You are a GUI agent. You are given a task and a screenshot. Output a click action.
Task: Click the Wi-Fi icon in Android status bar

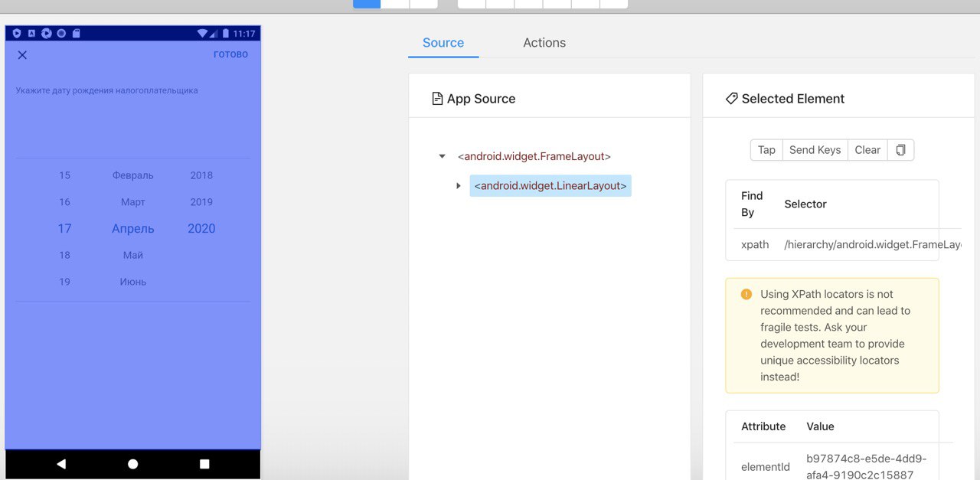(203, 34)
